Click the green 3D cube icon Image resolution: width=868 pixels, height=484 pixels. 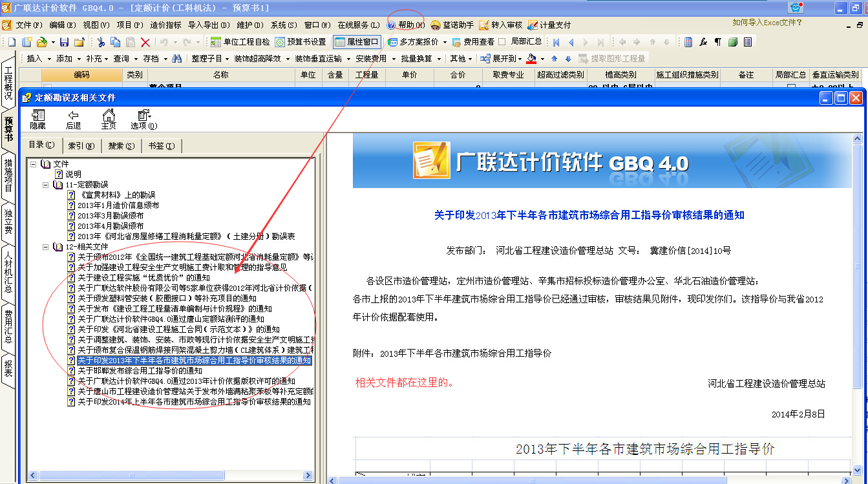click(x=733, y=42)
